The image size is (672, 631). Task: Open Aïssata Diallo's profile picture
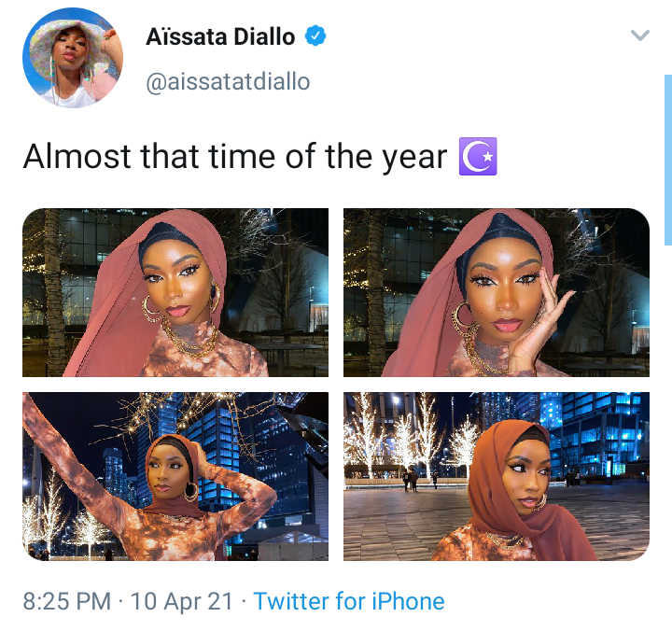[73, 58]
